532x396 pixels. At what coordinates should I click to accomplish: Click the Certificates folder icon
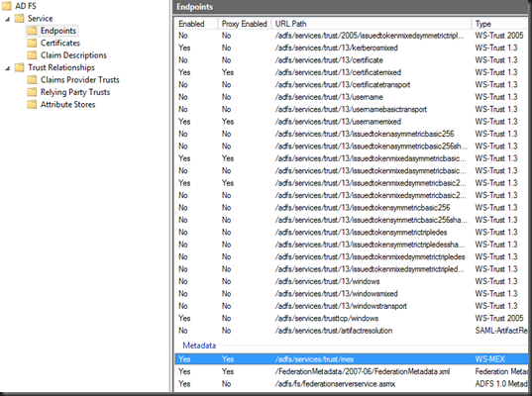(x=32, y=43)
